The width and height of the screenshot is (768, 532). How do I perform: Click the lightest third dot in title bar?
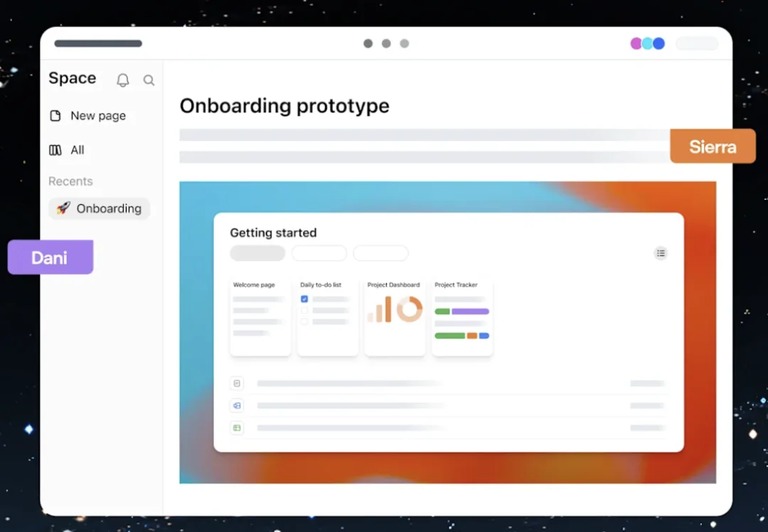pyautogui.click(x=405, y=44)
